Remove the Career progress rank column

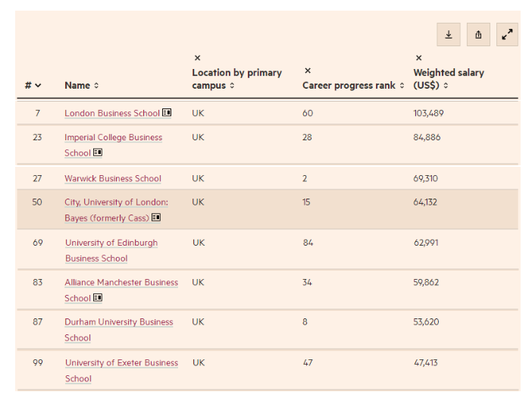pos(307,71)
